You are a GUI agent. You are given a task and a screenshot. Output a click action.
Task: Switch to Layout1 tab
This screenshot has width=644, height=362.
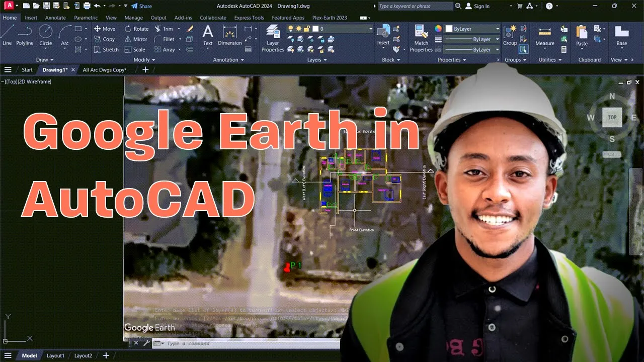coord(55,355)
